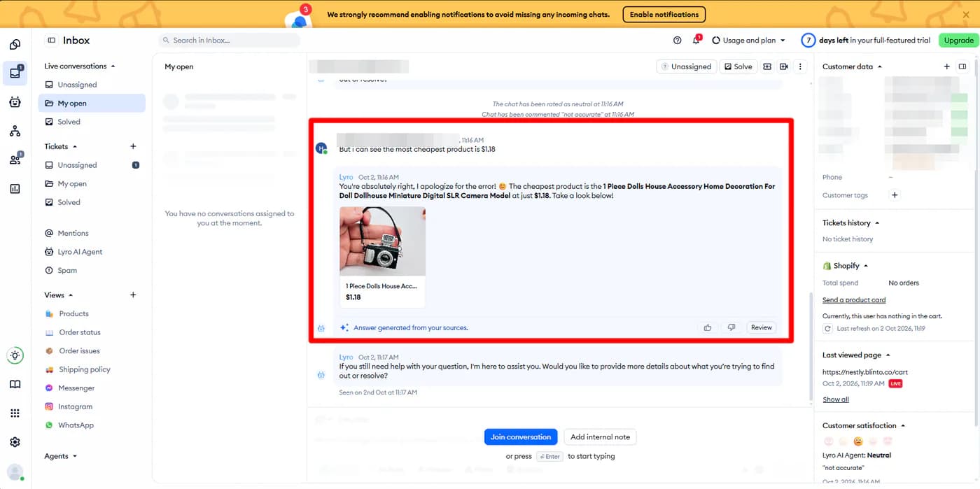The height and width of the screenshot is (489, 980).
Task: Open the apps grid icon
Action: click(x=15, y=413)
